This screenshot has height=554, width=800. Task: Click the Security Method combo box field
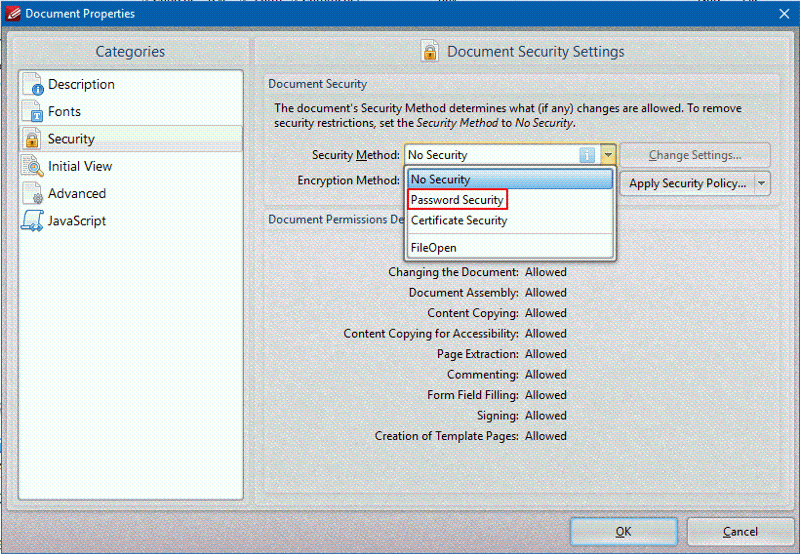coord(510,155)
